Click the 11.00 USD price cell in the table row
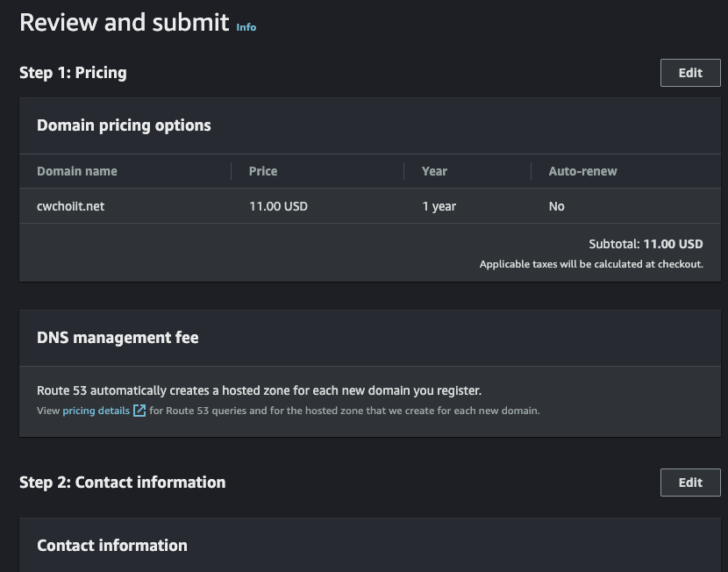The height and width of the screenshot is (572, 728). pyautogui.click(x=278, y=206)
